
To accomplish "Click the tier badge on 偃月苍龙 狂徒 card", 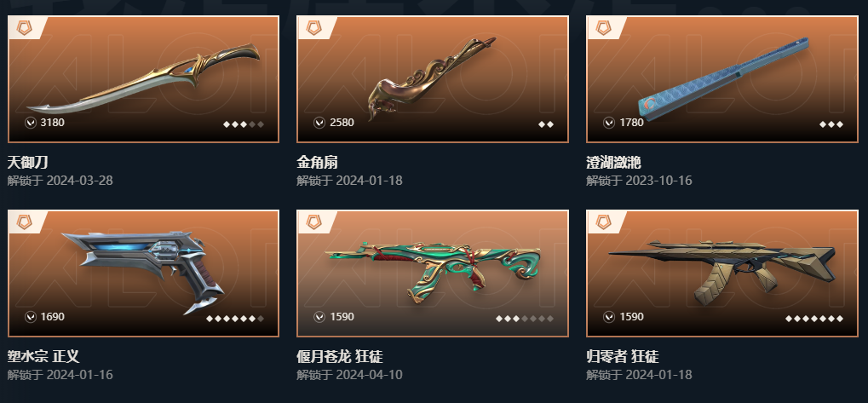I will click(313, 222).
